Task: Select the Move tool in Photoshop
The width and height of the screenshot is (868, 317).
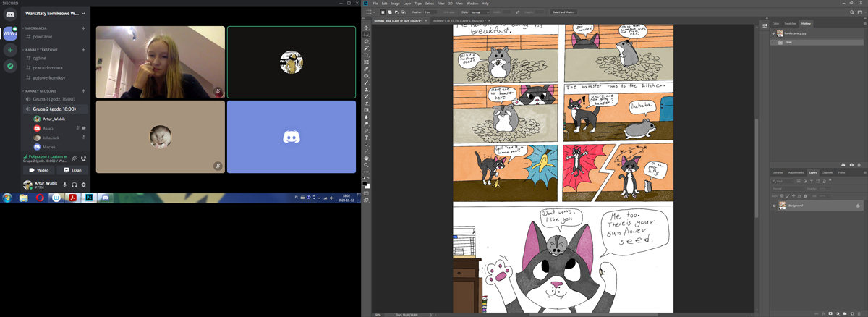Action: click(x=367, y=28)
